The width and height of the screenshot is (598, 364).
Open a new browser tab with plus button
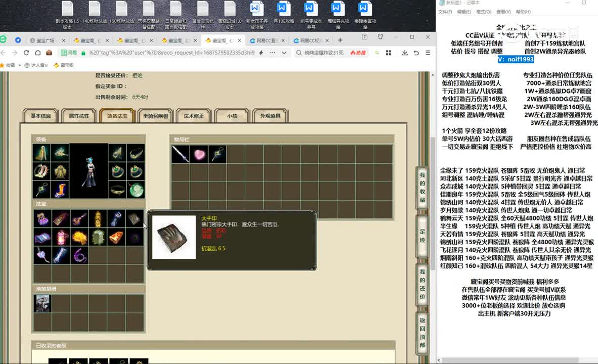click(x=340, y=40)
